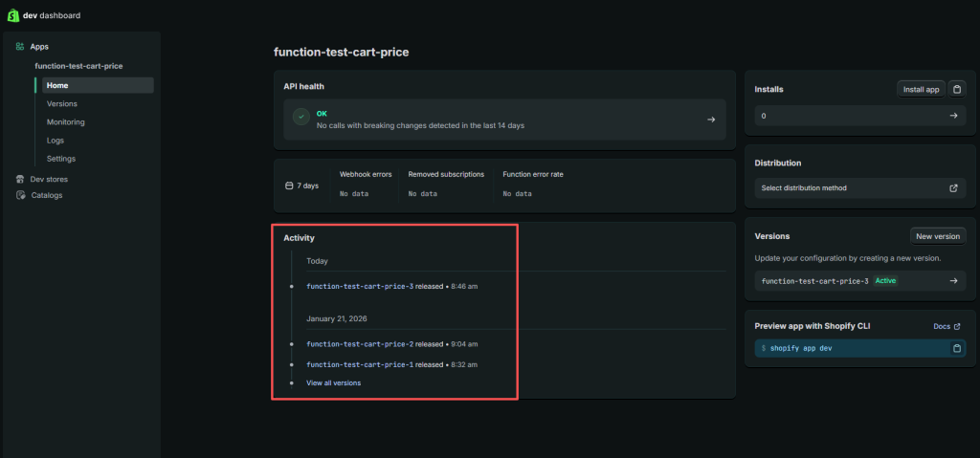Open the Versions page in sidebar
This screenshot has width=980, height=458.
coord(62,103)
